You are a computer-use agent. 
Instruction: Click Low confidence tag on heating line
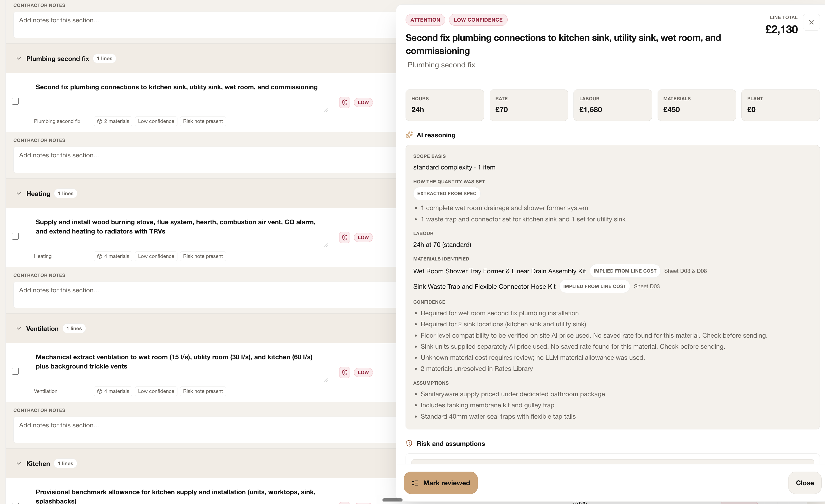point(156,256)
